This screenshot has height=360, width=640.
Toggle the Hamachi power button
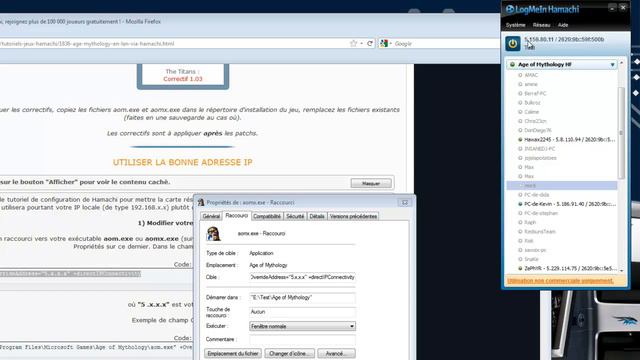[x=513, y=44]
